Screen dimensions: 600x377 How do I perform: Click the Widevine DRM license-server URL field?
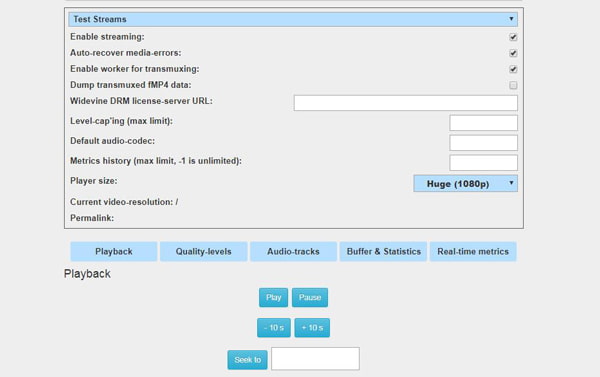[406, 103]
